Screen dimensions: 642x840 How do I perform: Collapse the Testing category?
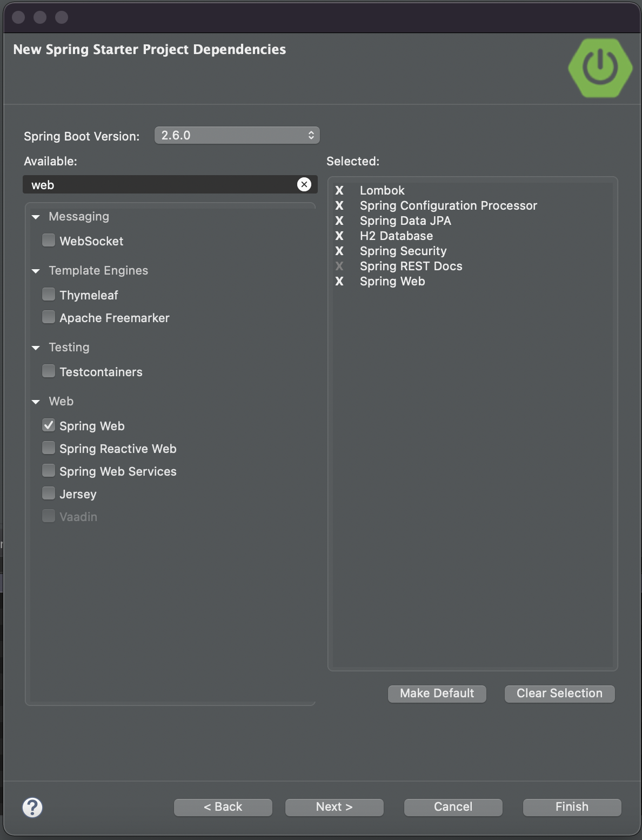click(36, 348)
